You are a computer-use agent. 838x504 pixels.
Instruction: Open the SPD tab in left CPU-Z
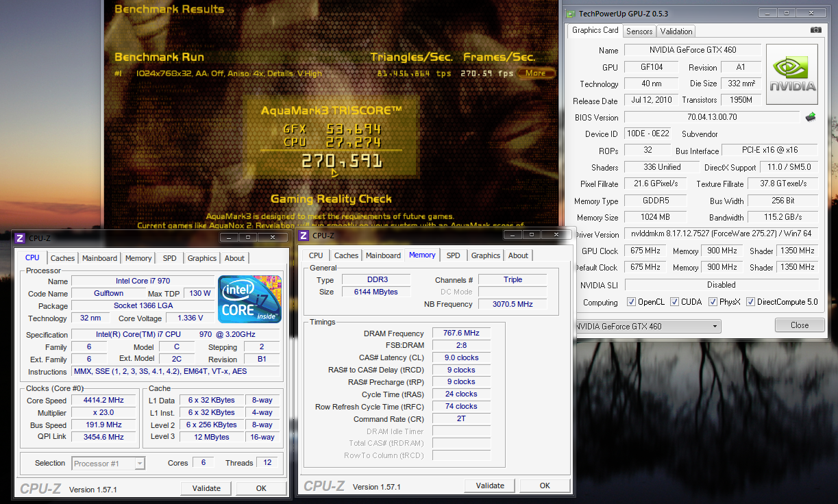click(x=169, y=258)
